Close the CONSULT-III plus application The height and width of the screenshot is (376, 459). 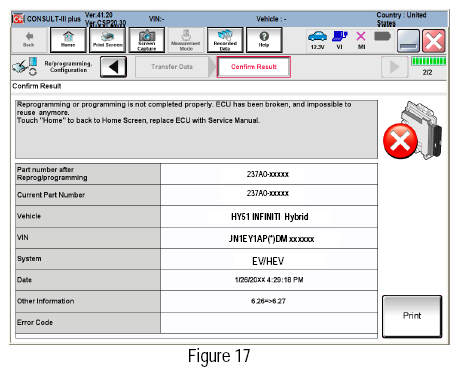[x=433, y=41]
